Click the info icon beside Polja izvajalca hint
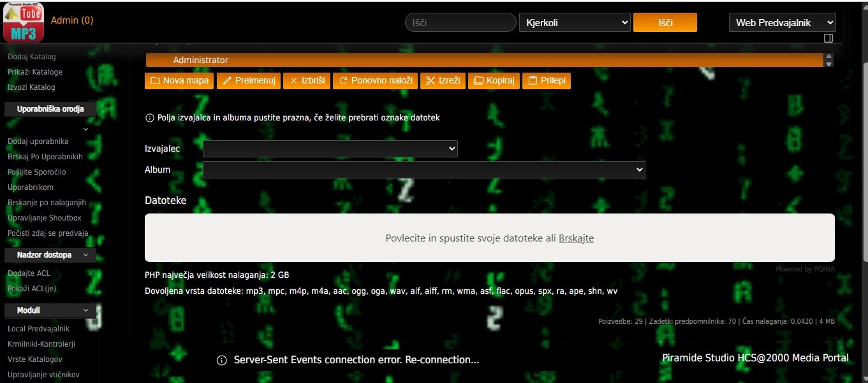Screen dimensions: 868x383 click(150, 118)
